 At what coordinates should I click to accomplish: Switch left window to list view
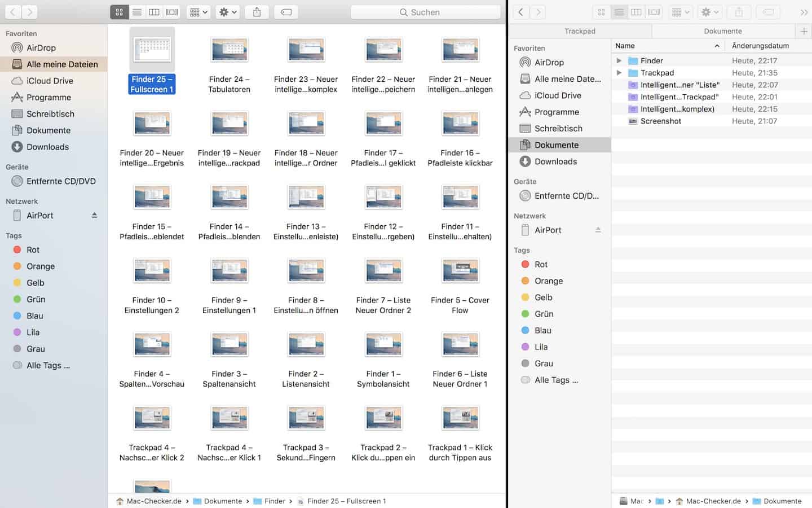[x=137, y=12]
